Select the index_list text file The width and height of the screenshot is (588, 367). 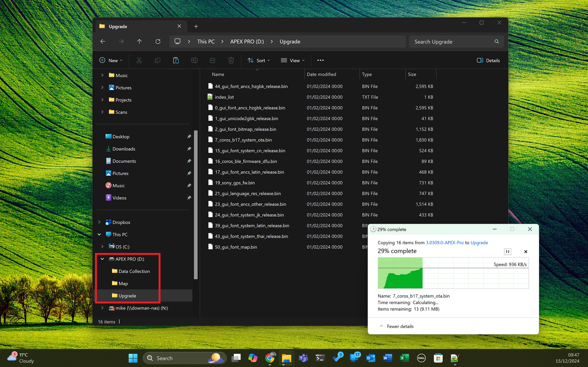(x=224, y=97)
